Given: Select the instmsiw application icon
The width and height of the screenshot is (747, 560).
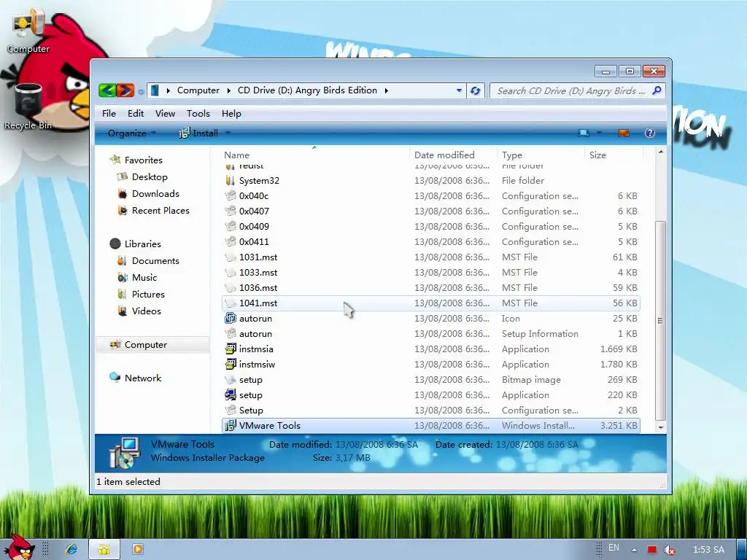Looking at the screenshot, I should [231, 365].
